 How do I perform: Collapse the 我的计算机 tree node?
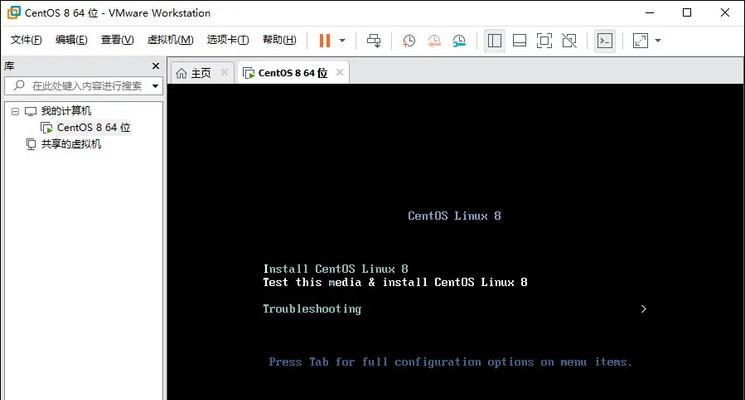pyautogui.click(x=15, y=111)
